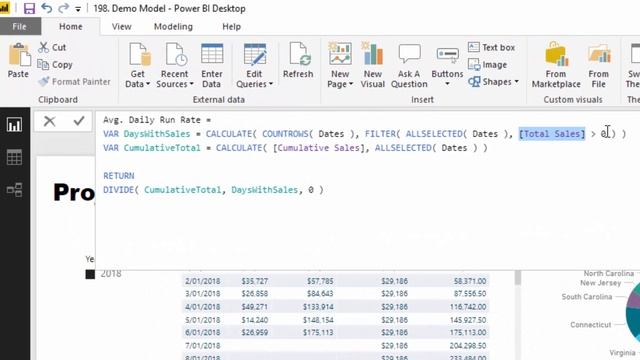The image size is (640, 360).
Task: Insert an Image
Action: (x=487, y=64)
